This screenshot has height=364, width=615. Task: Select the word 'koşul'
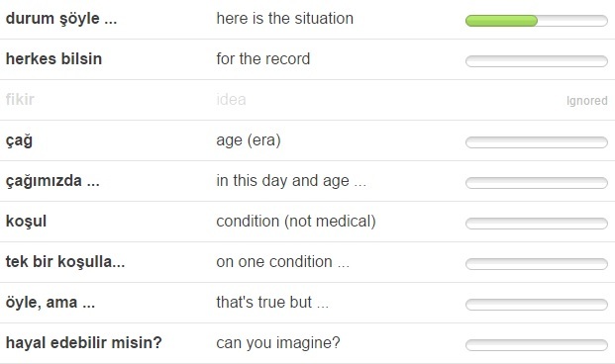tap(27, 222)
